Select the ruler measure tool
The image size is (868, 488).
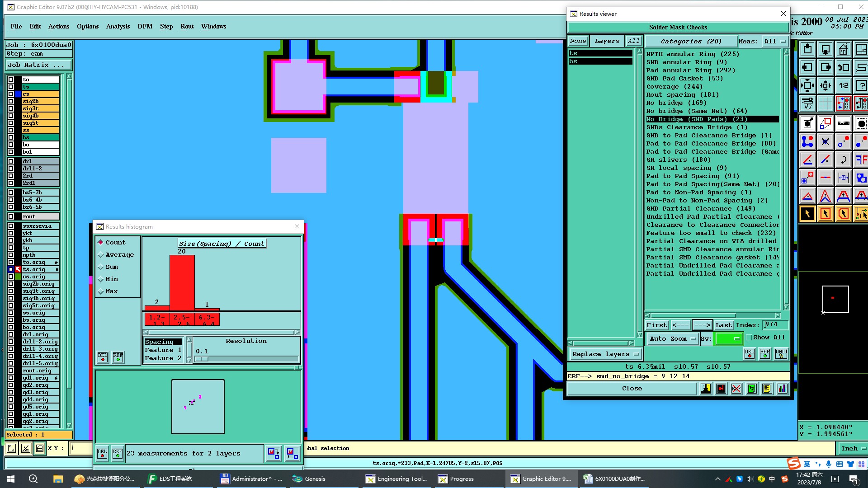(843, 123)
